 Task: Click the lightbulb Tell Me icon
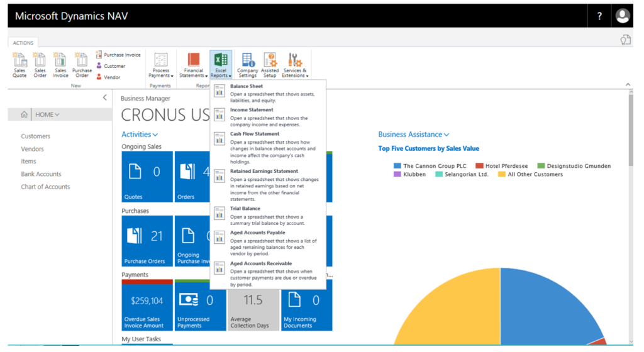click(x=625, y=40)
